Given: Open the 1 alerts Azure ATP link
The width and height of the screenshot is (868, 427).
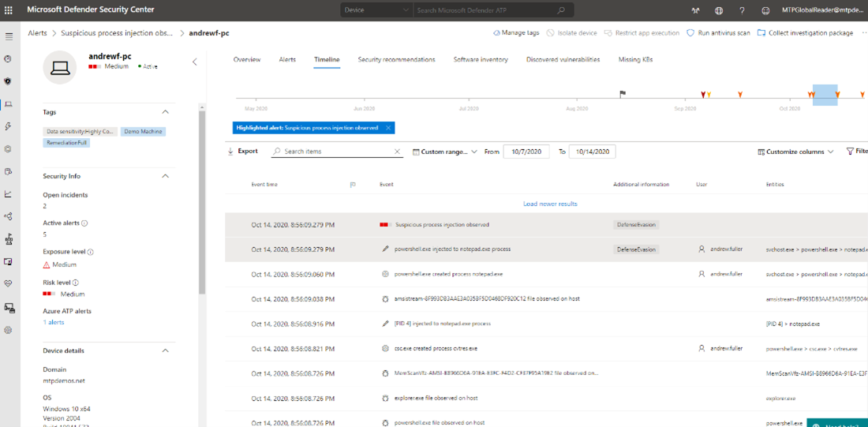Looking at the screenshot, I should [54, 322].
